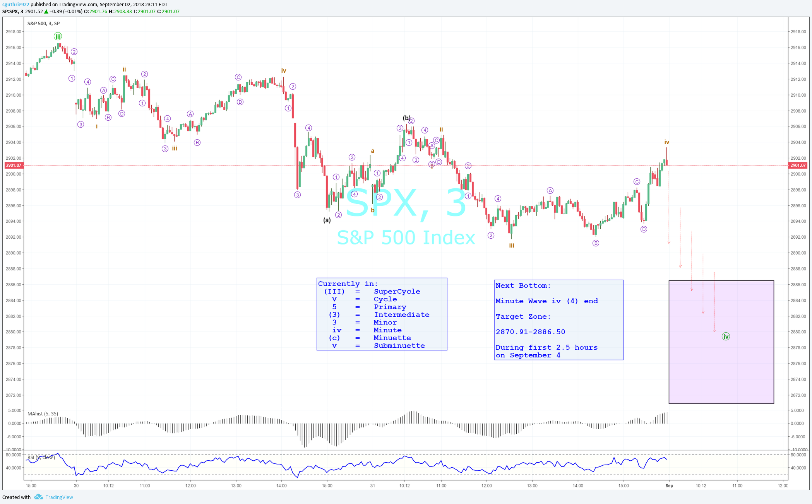Select the 'RSI (9, close)' indicator label
The width and height of the screenshot is (812, 504).
41,457
